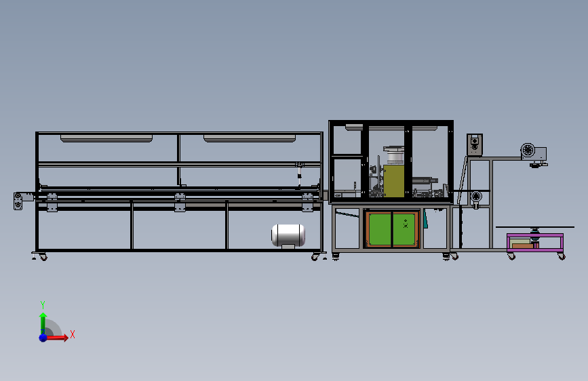Click the green Y axis arrow of the triad
588x381 pixels.
click(x=43, y=323)
